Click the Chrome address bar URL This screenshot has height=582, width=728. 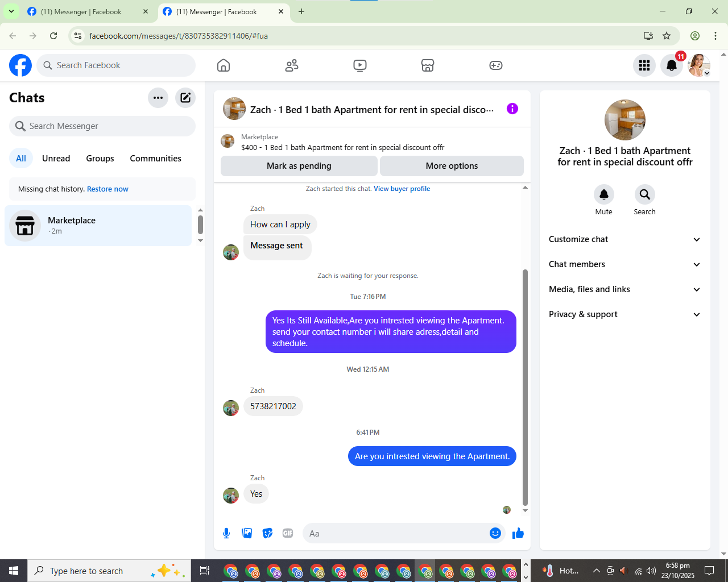coord(178,36)
